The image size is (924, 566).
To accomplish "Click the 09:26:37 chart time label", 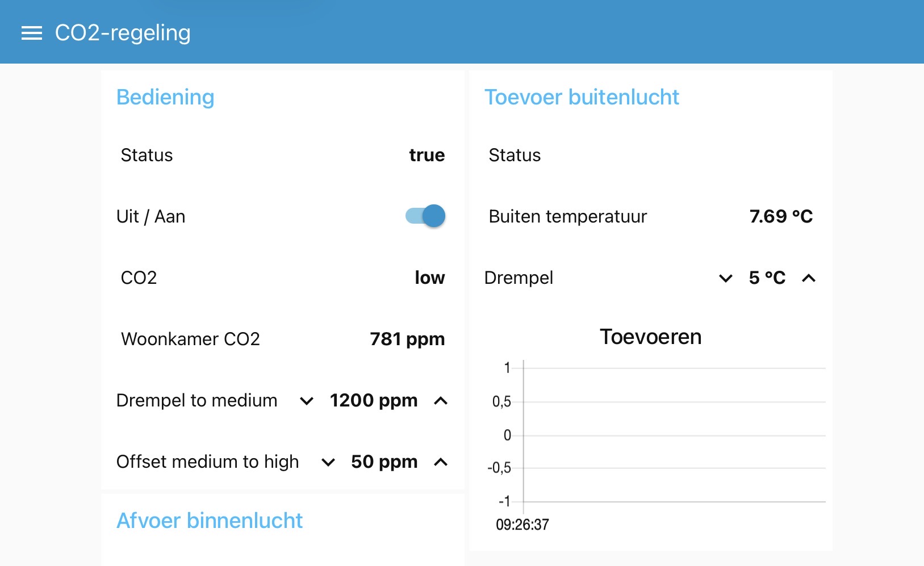I will [x=522, y=525].
